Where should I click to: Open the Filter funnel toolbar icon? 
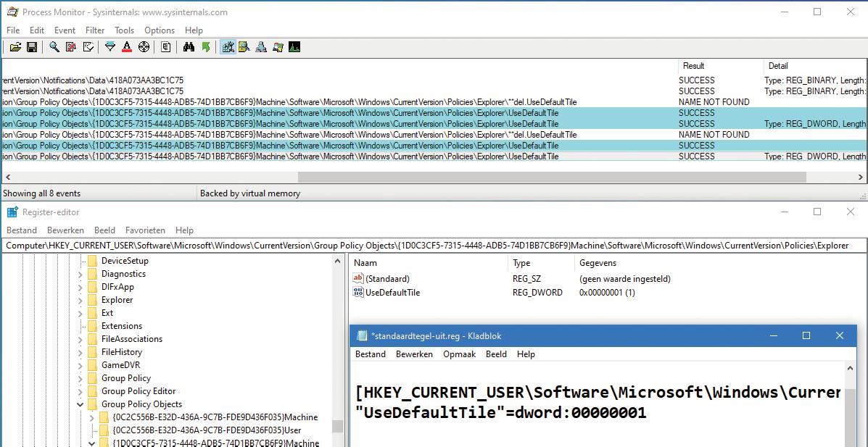point(110,48)
